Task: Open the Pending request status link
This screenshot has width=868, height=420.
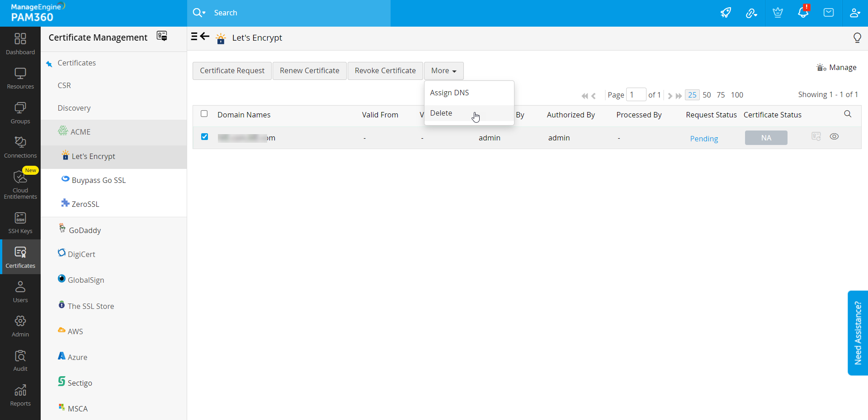Action: pos(703,139)
